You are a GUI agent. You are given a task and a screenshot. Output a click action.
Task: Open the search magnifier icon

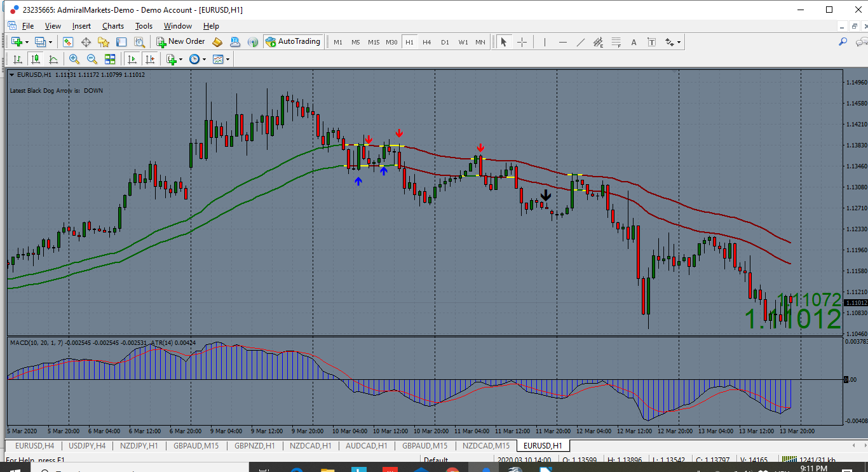[x=843, y=42]
